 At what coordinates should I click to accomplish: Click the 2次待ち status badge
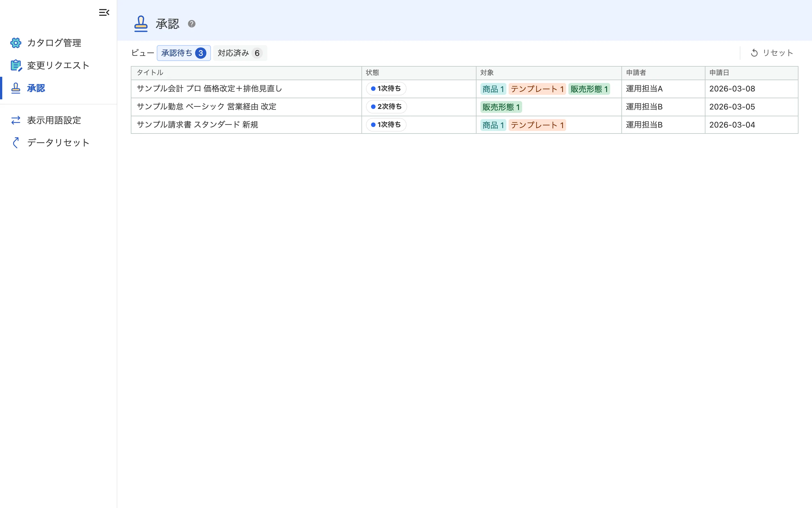pyautogui.click(x=386, y=107)
